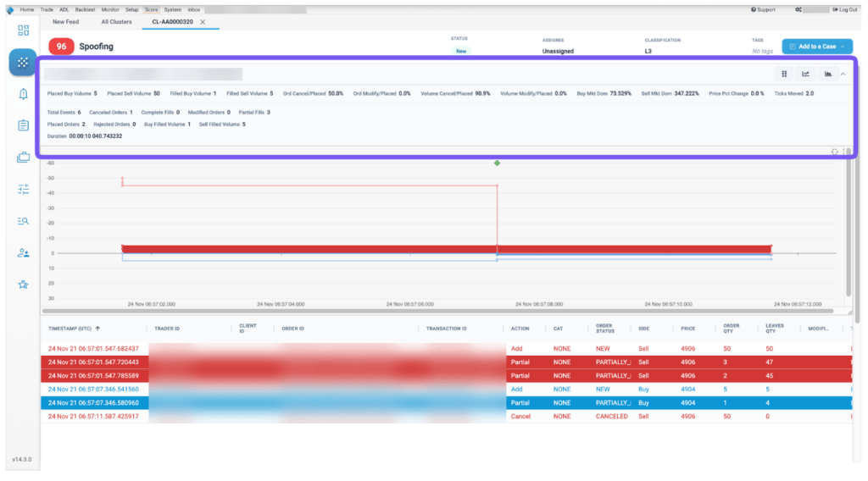The image size is (868, 481).
Task: Open the favorites star icon in sidebar
Action: click(23, 285)
